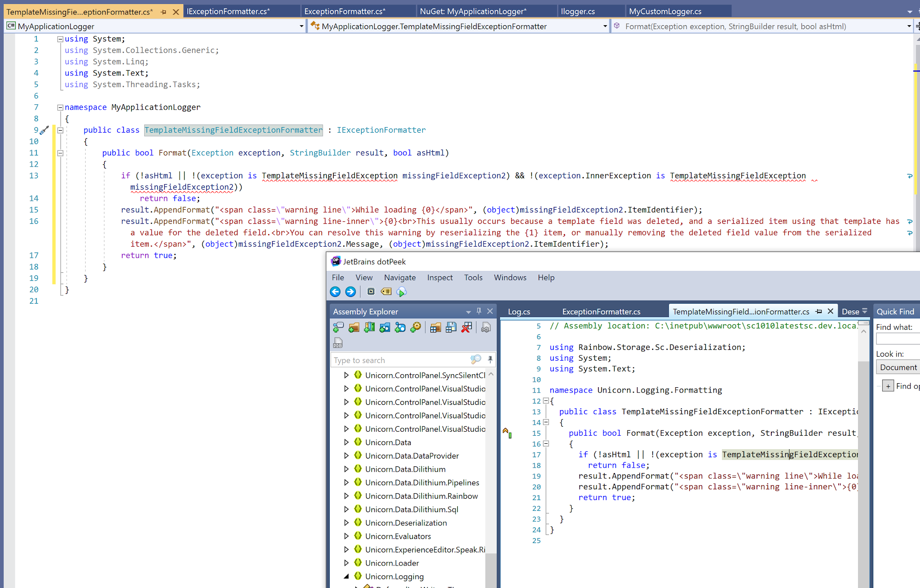Navigate back in dotPeek toolbar

[335, 292]
